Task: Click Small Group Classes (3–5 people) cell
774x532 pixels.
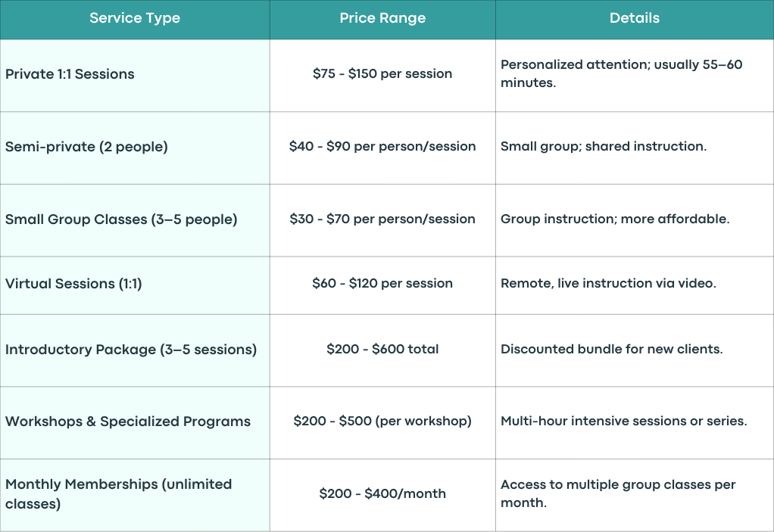Action: 135,220
